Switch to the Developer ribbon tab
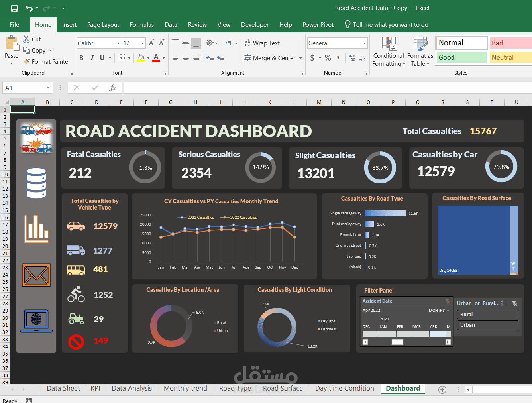The image size is (532, 403). [255, 25]
